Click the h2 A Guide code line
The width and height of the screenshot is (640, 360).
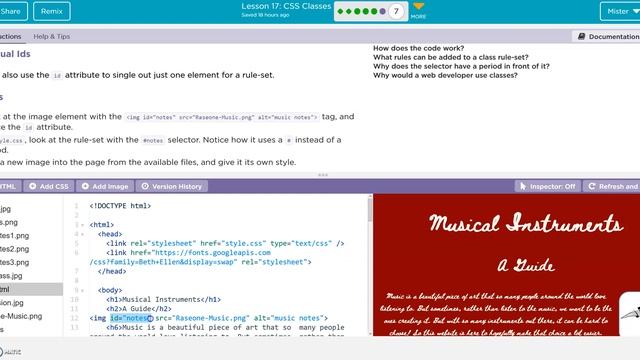click(x=139, y=309)
